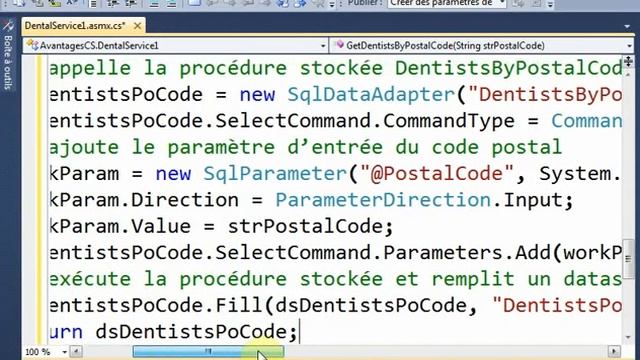Image resolution: width=640 pixels, height=360 pixels.
Task: Click the comment 'appelle la procédure stockée'
Action: pyautogui.click(x=216, y=68)
